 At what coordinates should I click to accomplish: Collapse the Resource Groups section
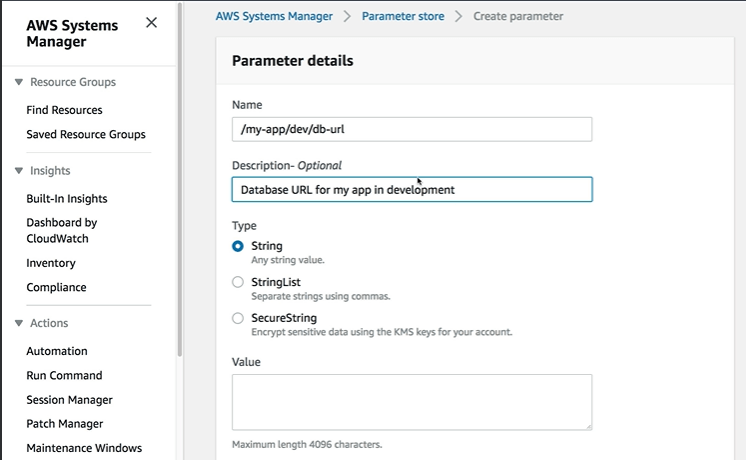[x=19, y=82]
